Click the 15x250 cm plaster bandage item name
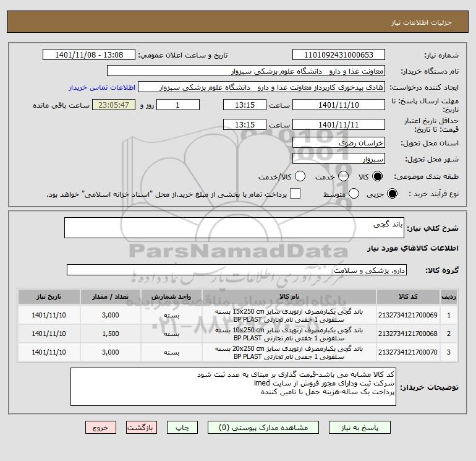The width and height of the screenshot is (476, 461). coord(289,316)
